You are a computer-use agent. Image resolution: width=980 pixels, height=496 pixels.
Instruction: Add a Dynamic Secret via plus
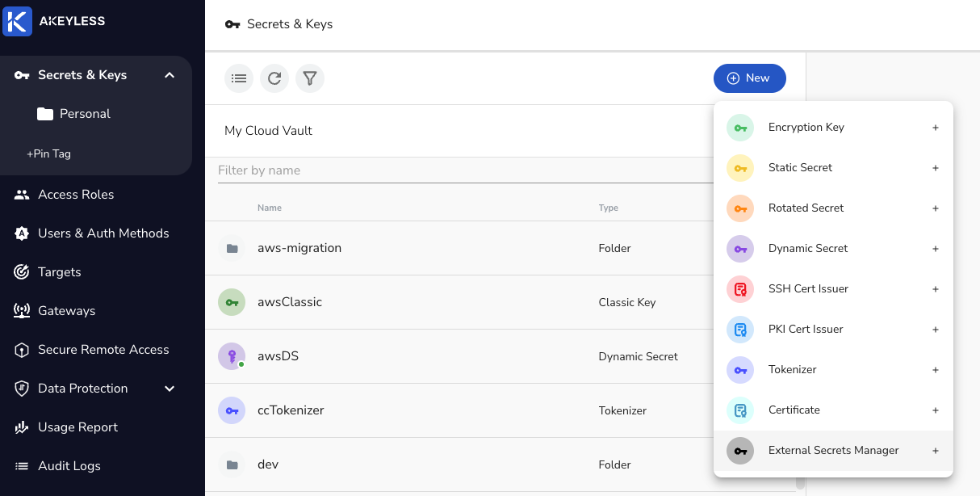936,249
